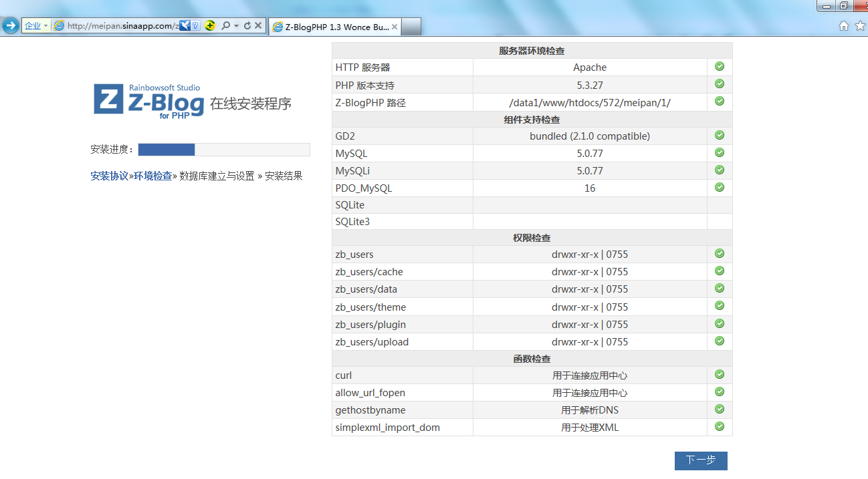Click the home icon

pos(844,26)
